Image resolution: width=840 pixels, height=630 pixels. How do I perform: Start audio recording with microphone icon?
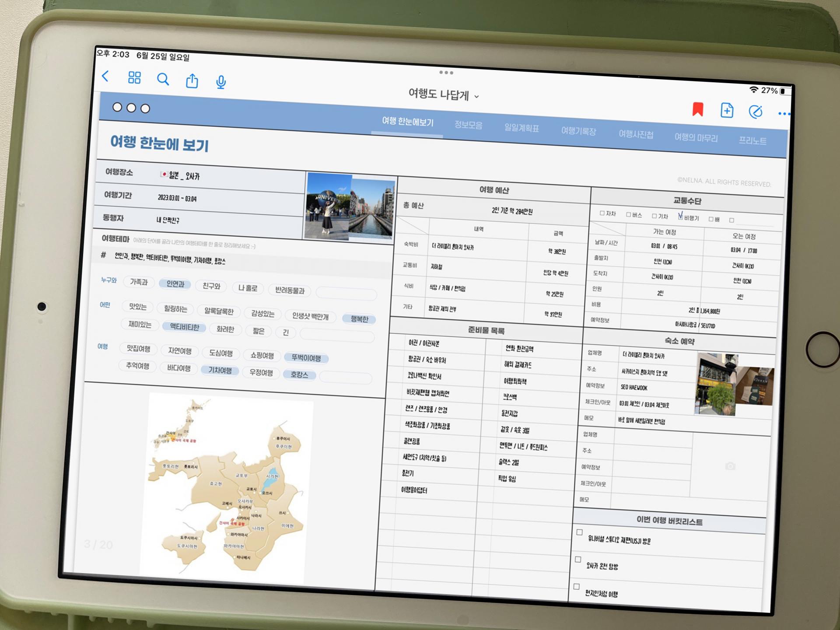221,82
